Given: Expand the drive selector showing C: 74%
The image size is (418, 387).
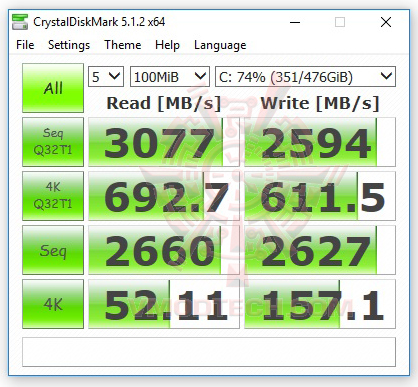Looking at the screenshot, I should pyautogui.click(x=305, y=77).
